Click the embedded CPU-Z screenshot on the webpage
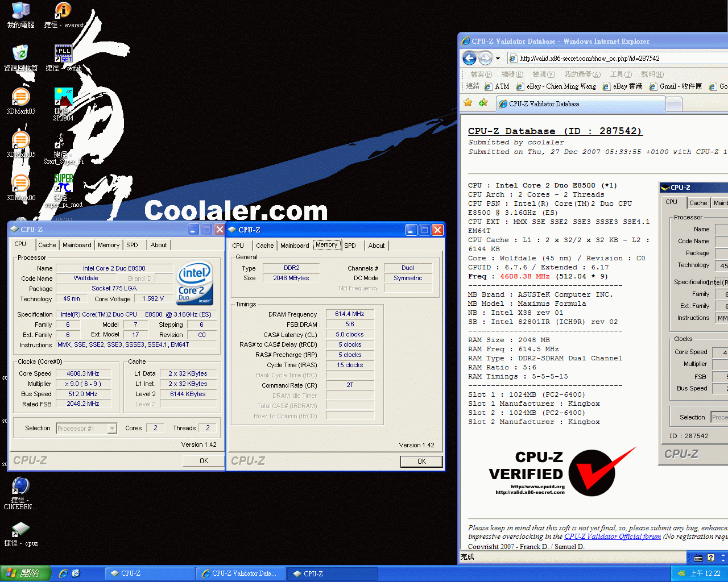The width and height of the screenshot is (728, 582). click(693, 323)
